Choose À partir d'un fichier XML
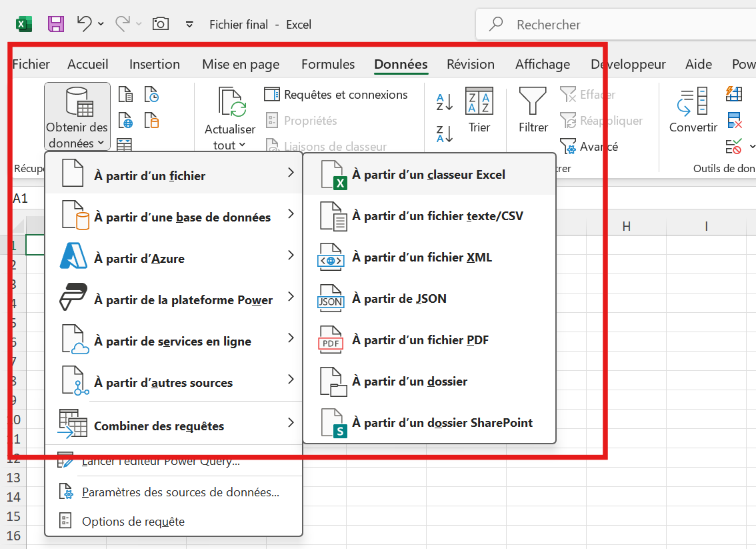Screen dimensions: 756x549 coord(429,257)
